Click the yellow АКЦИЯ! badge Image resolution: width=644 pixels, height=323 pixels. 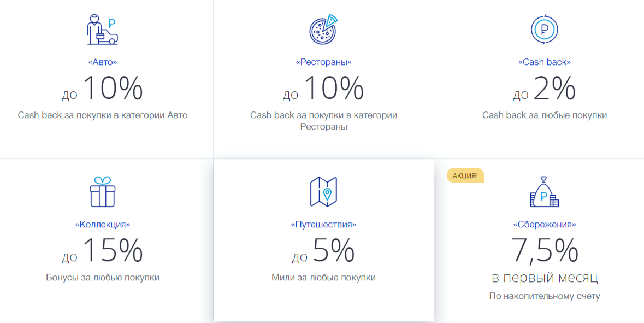[465, 175]
